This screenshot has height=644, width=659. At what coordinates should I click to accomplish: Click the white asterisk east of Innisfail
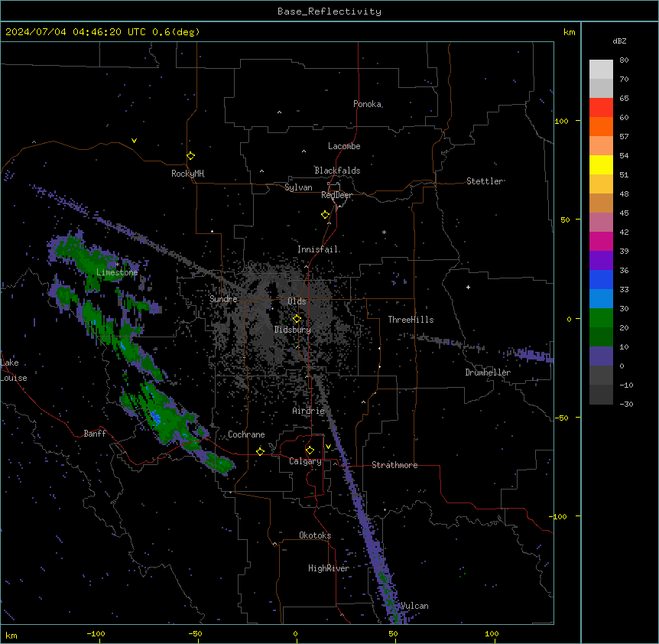[384, 232]
